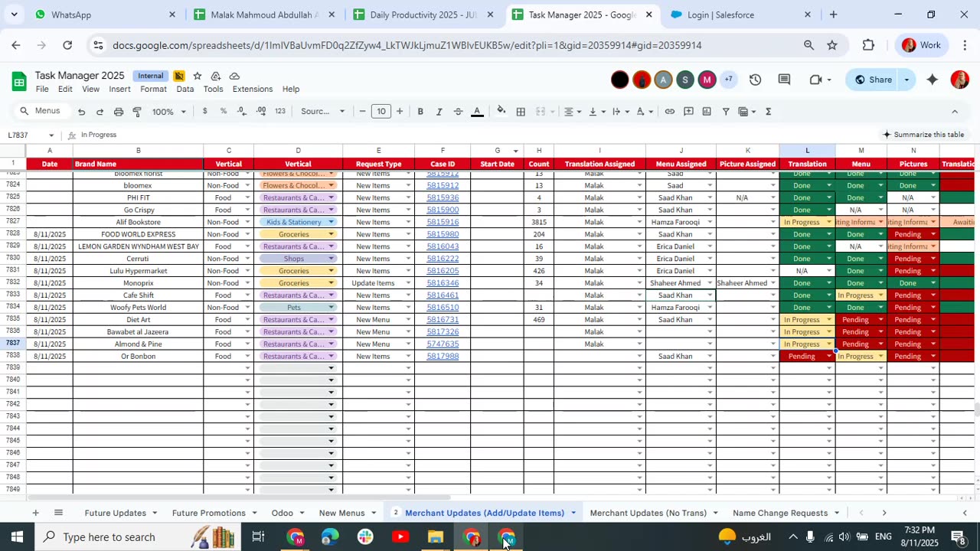980x551 pixels.
Task: Open the Name box dropdown
Action: pos(51,135)
